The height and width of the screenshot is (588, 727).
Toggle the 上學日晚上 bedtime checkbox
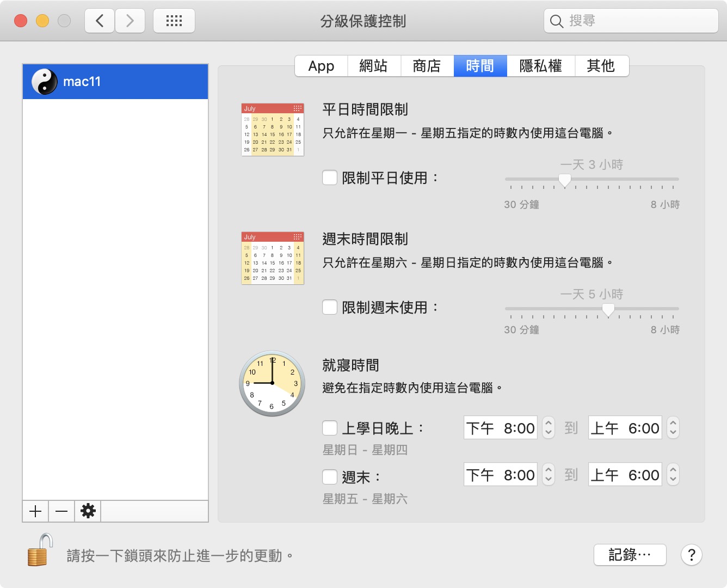point(330,428)
